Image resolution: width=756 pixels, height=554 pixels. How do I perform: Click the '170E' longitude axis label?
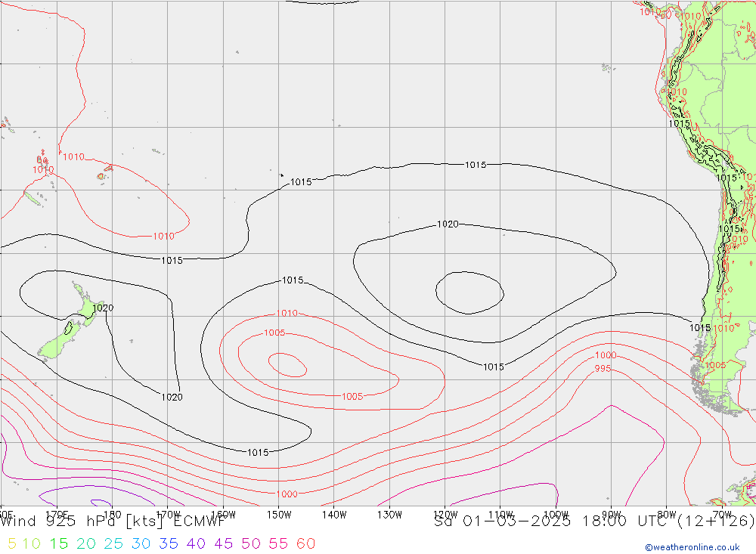point(57,515)
